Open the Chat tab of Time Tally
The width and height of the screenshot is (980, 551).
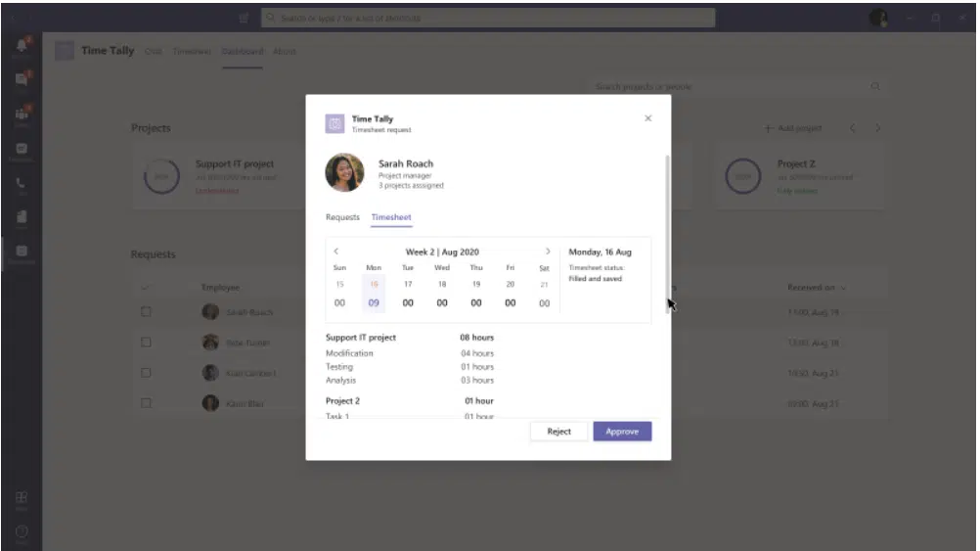pyautogui.click(x=154, y=51)
